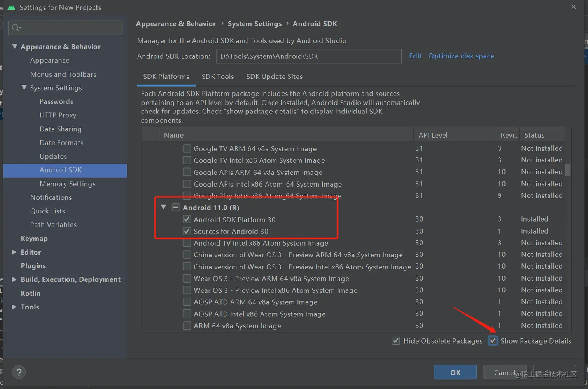Collapse the Appearance & Behavior tree arrow
Screen dimensions: 588x389
point(15,46)
